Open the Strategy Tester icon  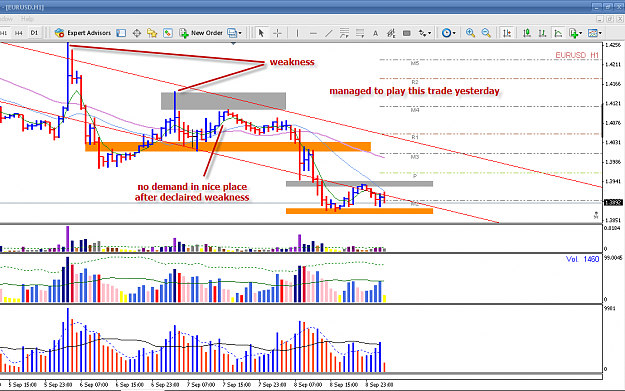[x=168, y=33]
